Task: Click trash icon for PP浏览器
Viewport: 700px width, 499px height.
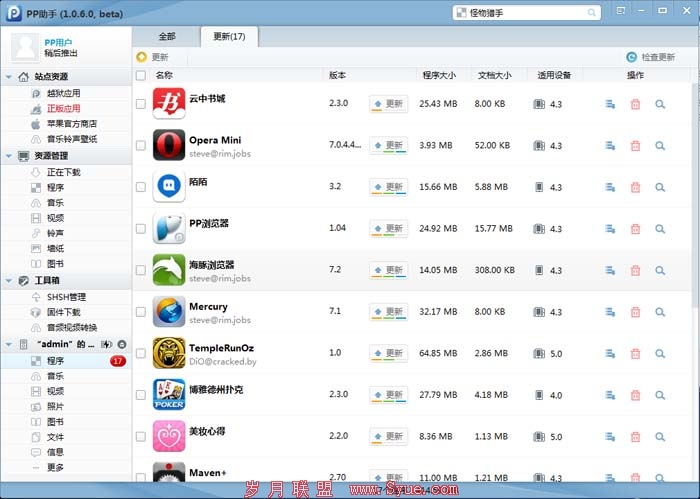Action: [635, 229]
